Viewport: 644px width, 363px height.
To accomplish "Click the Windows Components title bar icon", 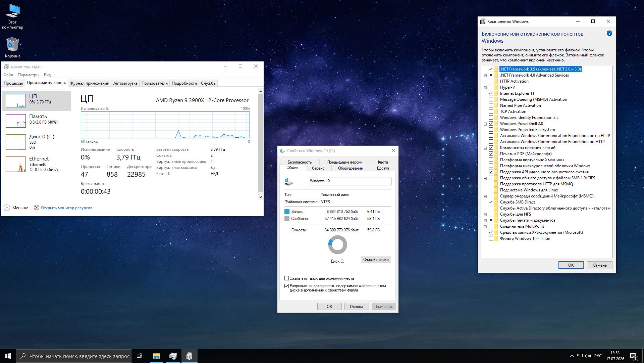I will click(483, 21).
